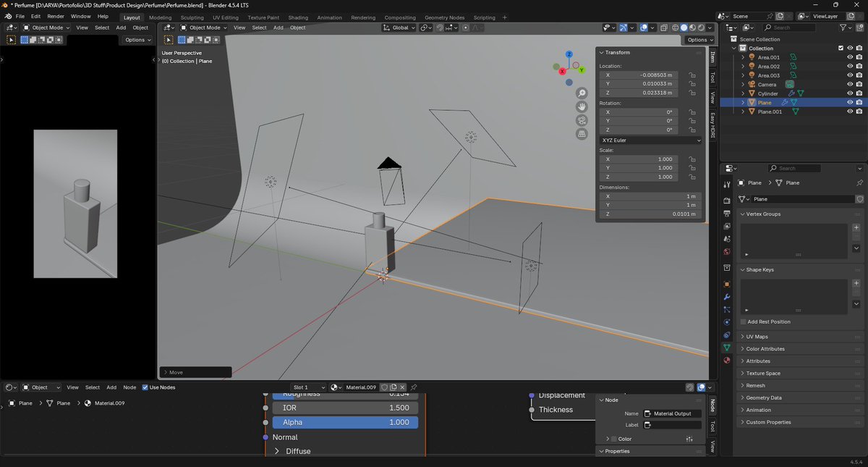The height and width of the screenshot is (467, 868).
Task: Switch to the Shading workspace tab
Action: 298,17
